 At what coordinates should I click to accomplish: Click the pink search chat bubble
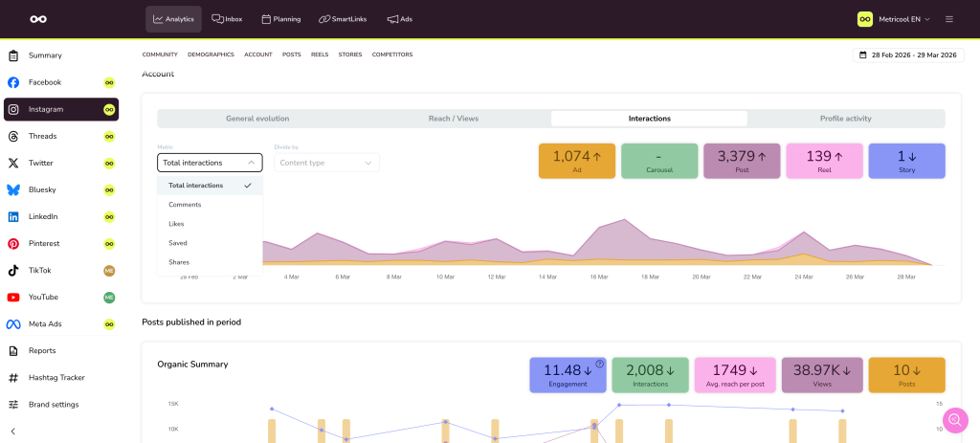(954, 420)
